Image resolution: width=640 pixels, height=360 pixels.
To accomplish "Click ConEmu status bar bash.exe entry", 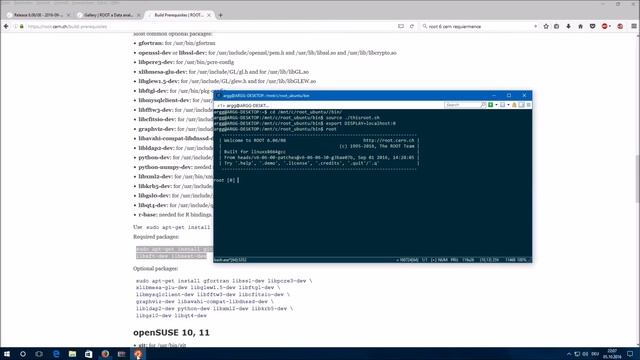I will point(230,260).
